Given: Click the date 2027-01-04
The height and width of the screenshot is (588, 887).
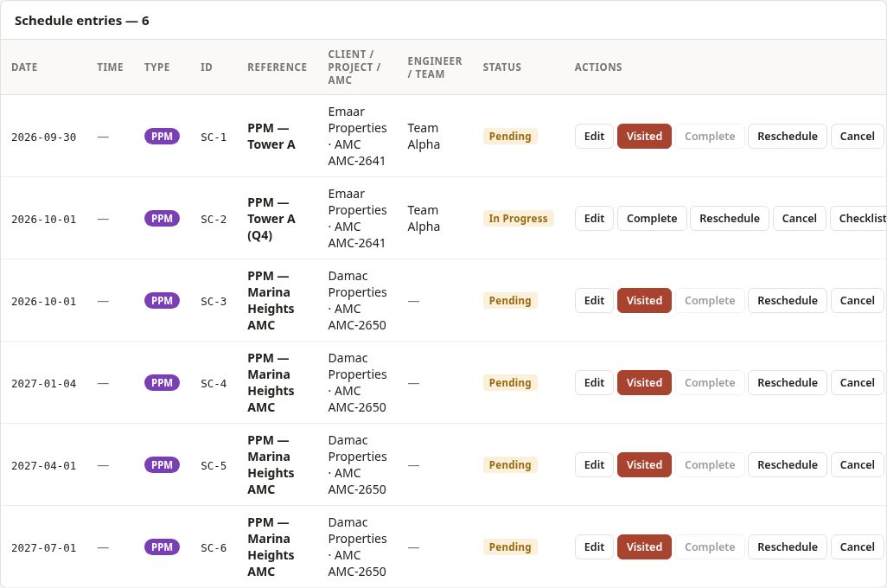Looking at the screenshot, I should [x=43, y=383].
